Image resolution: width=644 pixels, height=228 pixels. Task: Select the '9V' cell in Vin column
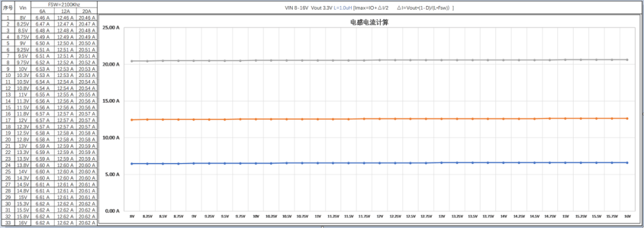coord(23,44)
